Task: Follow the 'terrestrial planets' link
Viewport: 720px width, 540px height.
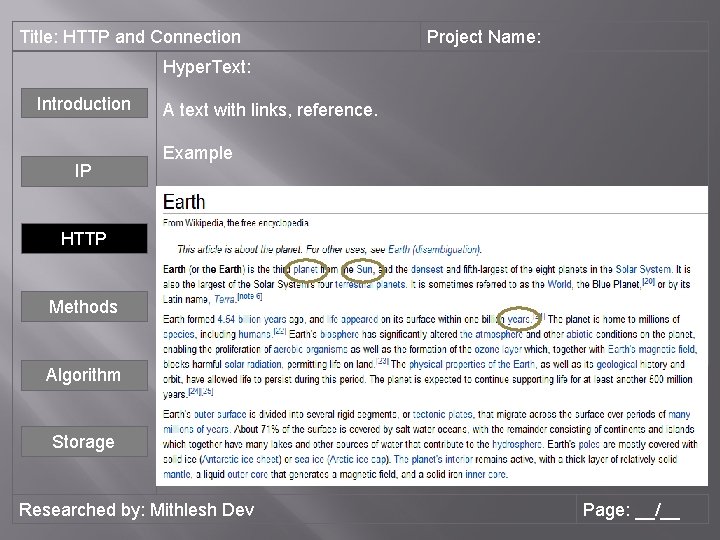Action: tap(370, 284)
